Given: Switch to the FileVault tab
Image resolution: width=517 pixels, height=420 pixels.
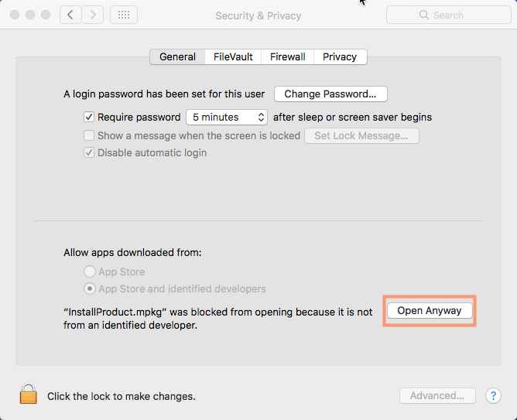Looking at the screenshot, I should [x=233, y=56].
